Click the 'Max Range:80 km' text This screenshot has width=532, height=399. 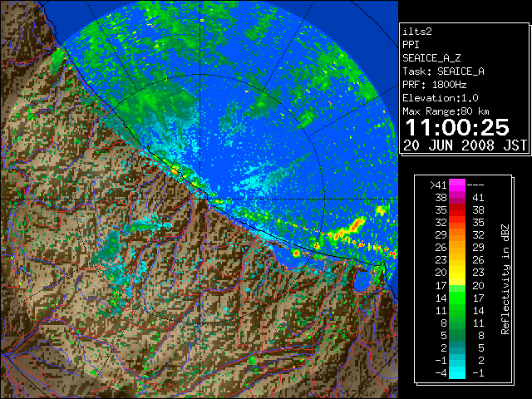(x=446, y=111)
